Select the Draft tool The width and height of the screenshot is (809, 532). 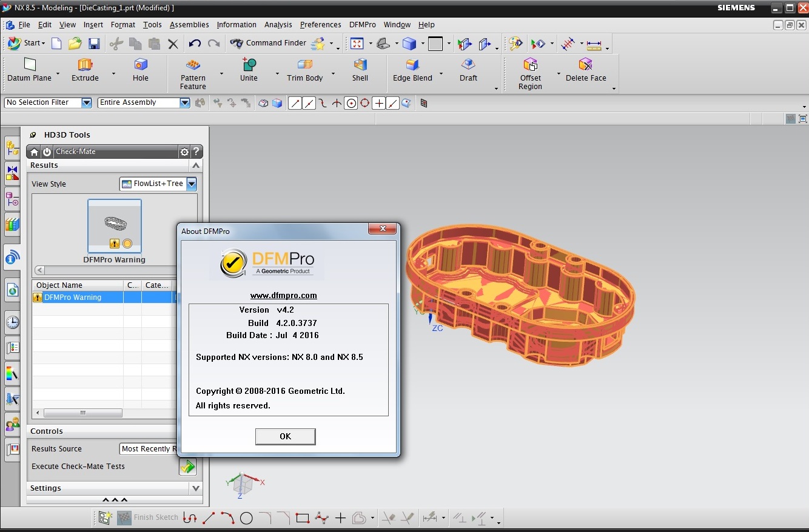click(x=468, y=70)
